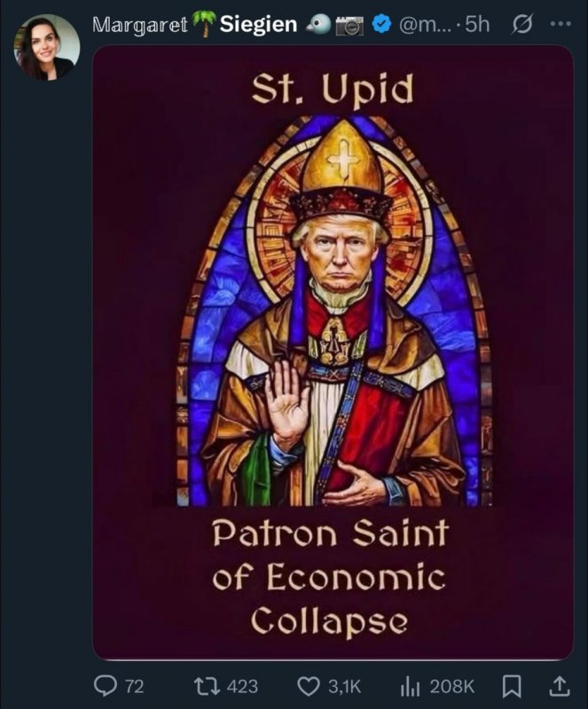Click the camera emoji beside the name
Viewport: 588px width, 709px height.
(x=349, y=26)
